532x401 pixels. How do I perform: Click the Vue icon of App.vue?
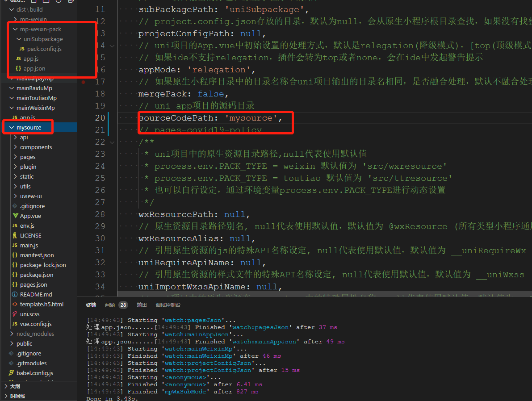15,216
